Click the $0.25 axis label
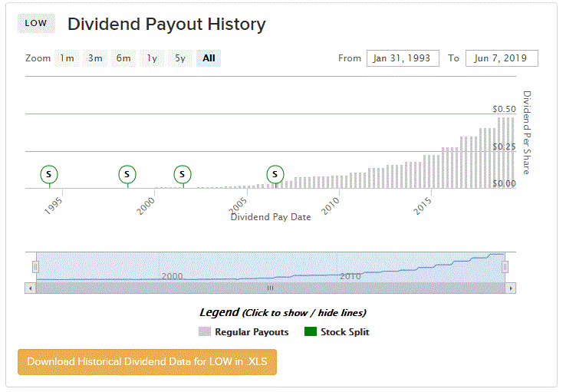Viewport: 566px width, 392px height. tap(505, 147)
